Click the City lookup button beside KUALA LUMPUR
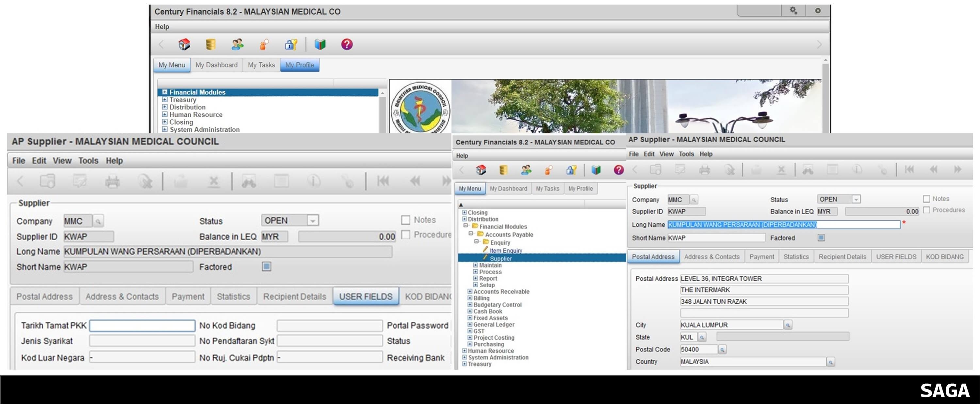Screen dimensions: 980x404 point(788,325)
